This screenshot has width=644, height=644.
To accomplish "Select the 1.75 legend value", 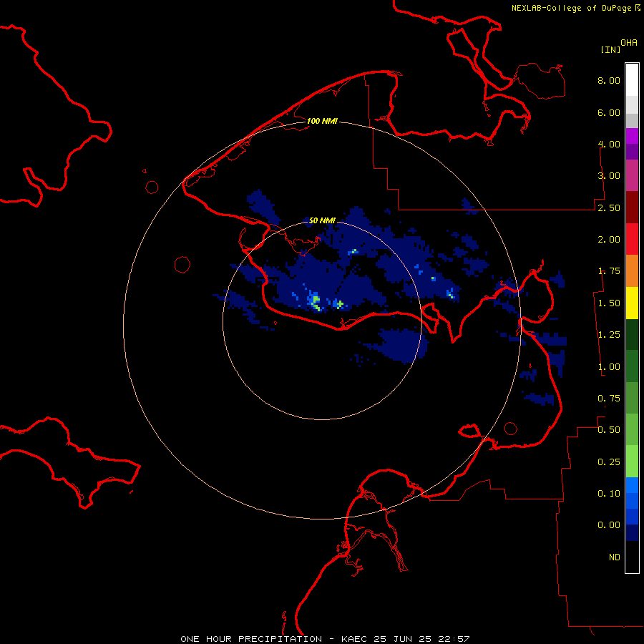I will coord(609,271).
